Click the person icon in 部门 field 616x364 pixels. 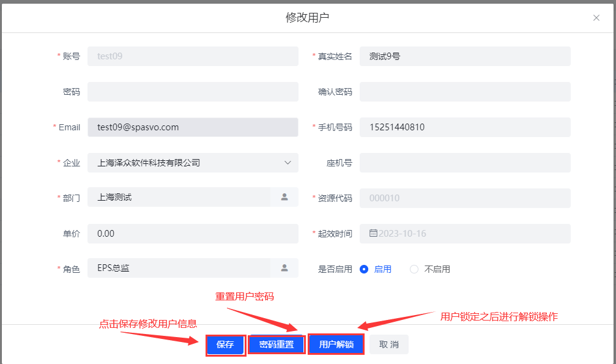(x=284, y=197)
